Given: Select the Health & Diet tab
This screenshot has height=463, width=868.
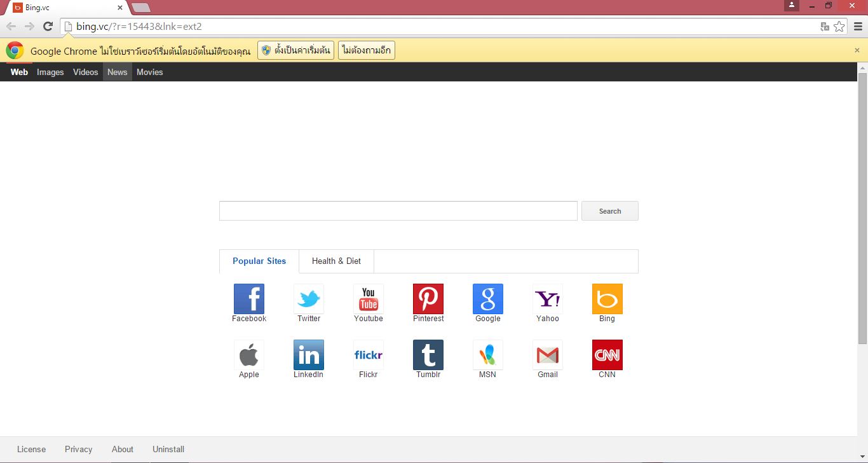Looking at the screenshot, I should click(336, 261).
